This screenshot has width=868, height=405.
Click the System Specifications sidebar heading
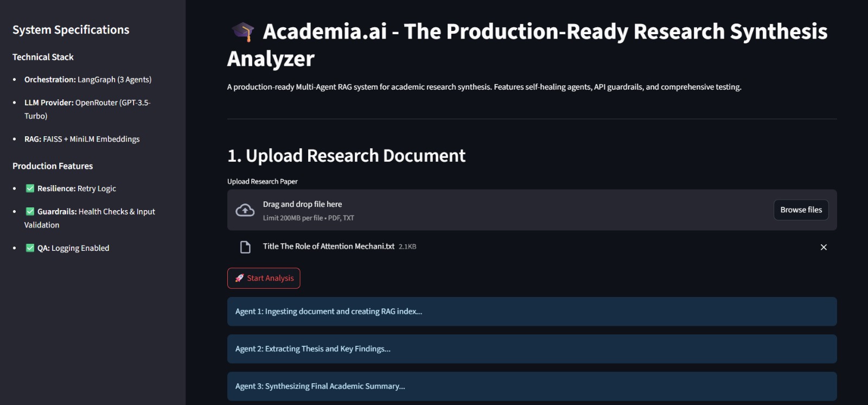(x=71, y=30)
